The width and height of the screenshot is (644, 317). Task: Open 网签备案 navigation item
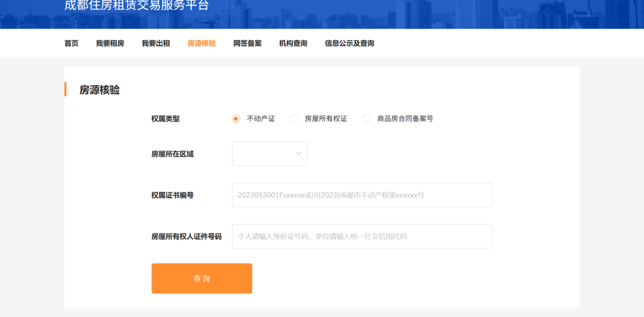[247, 43]
